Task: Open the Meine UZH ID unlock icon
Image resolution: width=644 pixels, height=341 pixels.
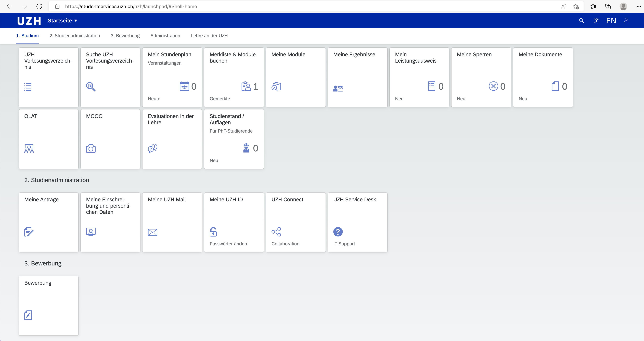Action: coord(213,232)
